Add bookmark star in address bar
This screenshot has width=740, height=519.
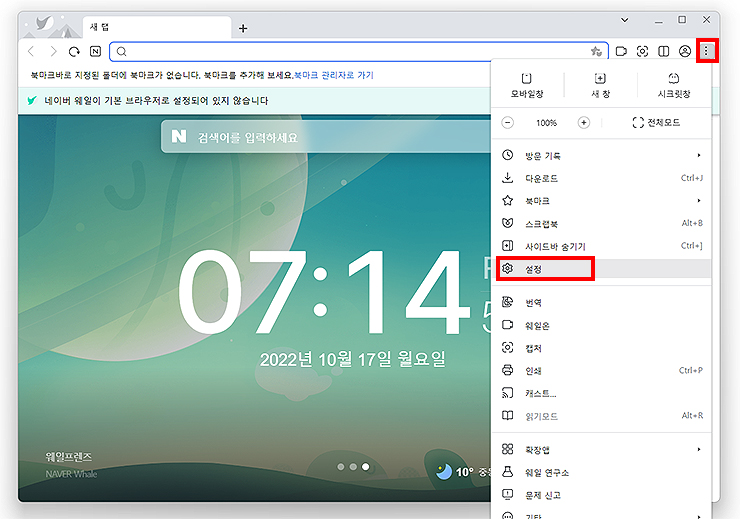[596, 51]
